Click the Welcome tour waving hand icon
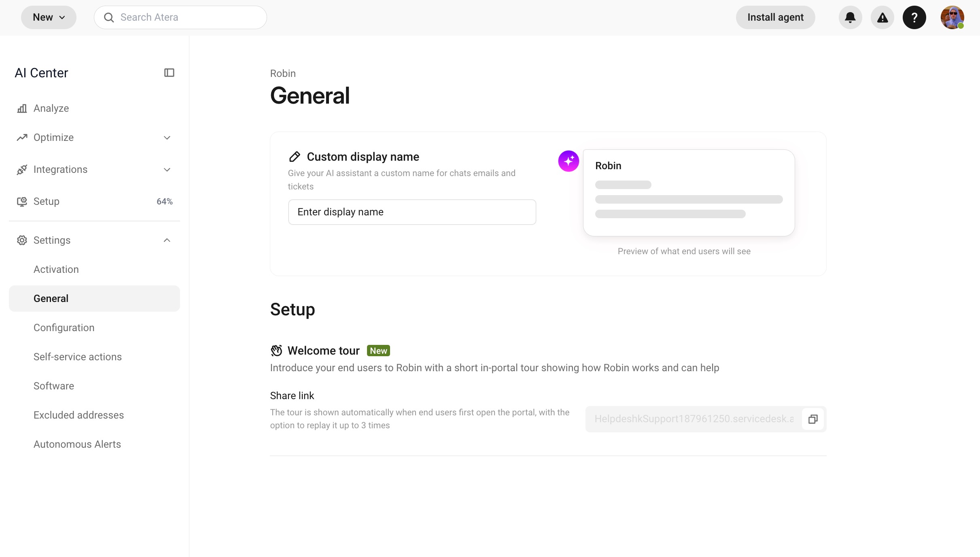Screen dimensions: 980x557 [x=276, y=351]
